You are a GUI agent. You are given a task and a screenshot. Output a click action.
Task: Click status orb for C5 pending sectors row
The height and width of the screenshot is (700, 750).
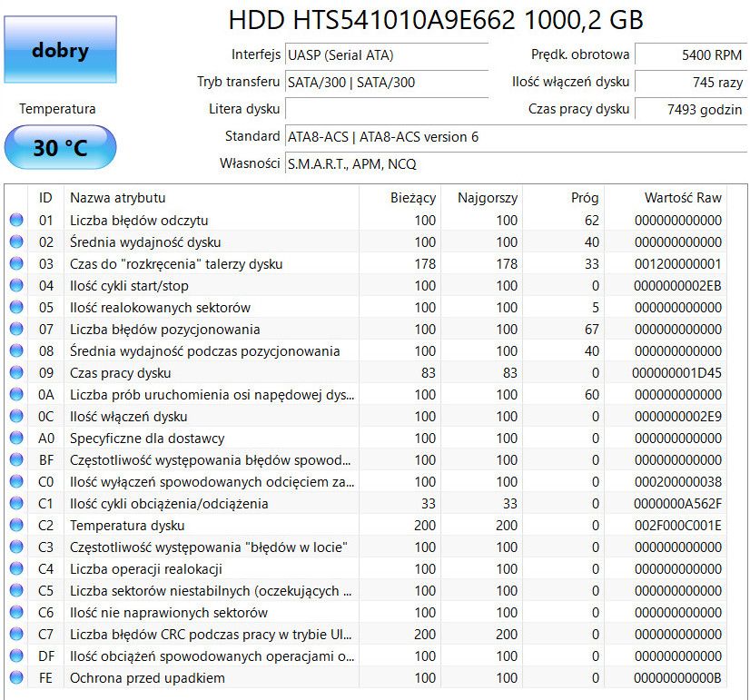[16, 590]
